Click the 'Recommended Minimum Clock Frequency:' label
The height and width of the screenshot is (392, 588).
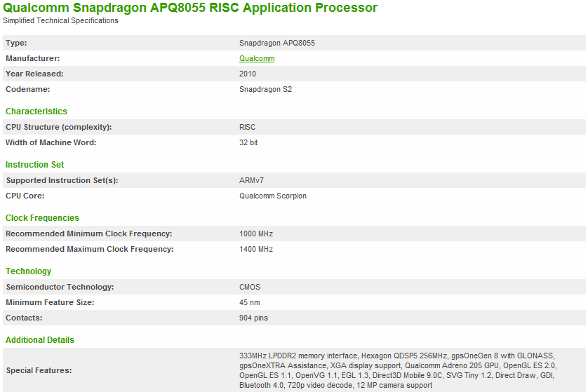[89, 234]
